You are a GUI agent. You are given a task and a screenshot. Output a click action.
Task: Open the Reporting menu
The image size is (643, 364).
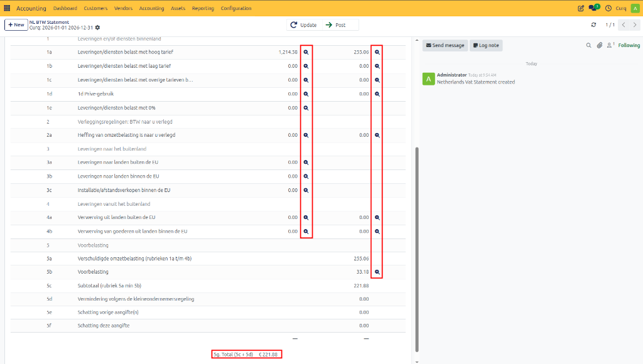pos(203,8)
